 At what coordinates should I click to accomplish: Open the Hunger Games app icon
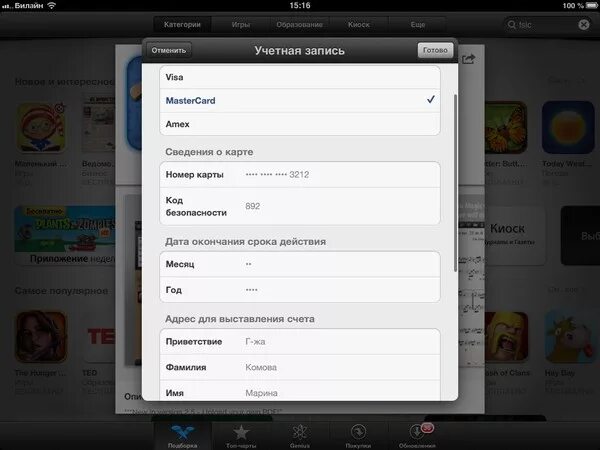[41, 337]
